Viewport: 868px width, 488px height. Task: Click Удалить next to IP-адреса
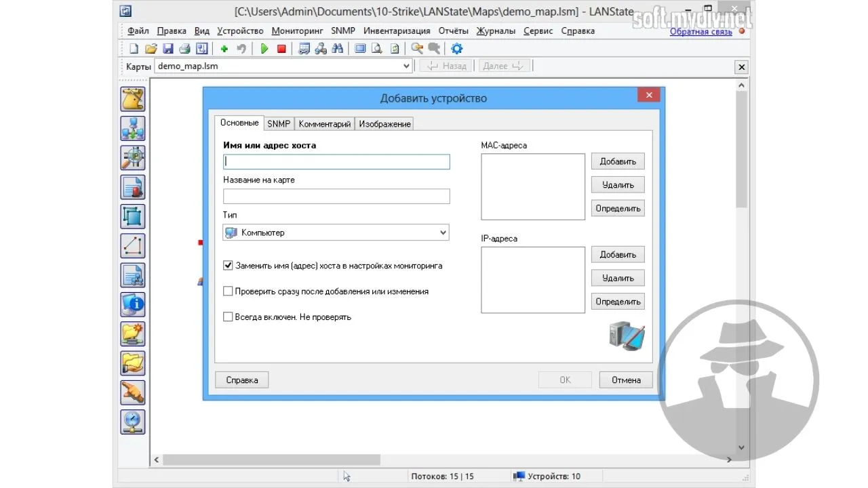(x=618, y=278)
